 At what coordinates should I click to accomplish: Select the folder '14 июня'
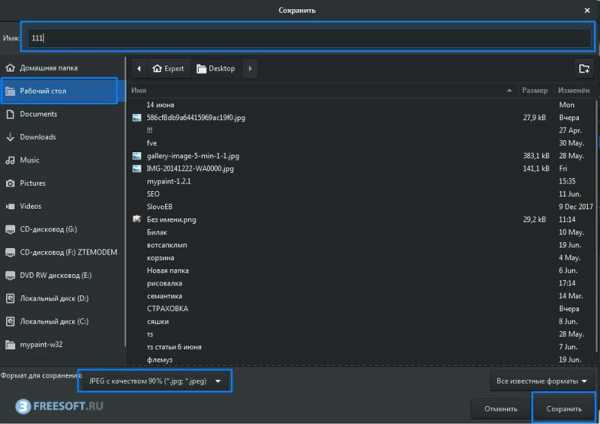[160, 105]
